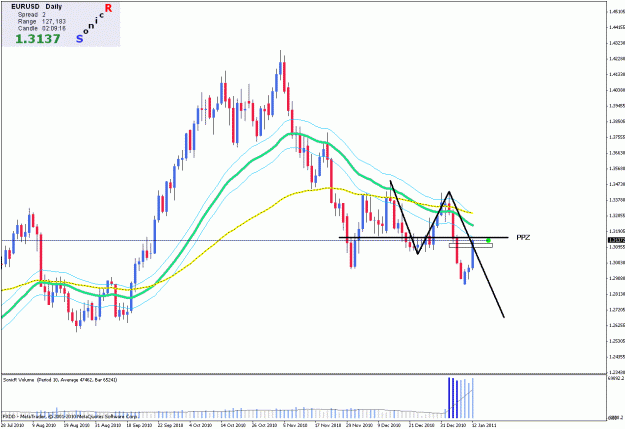
Task: Click the 29 Nov 2010 date label
Action: (x=359, y=425)
